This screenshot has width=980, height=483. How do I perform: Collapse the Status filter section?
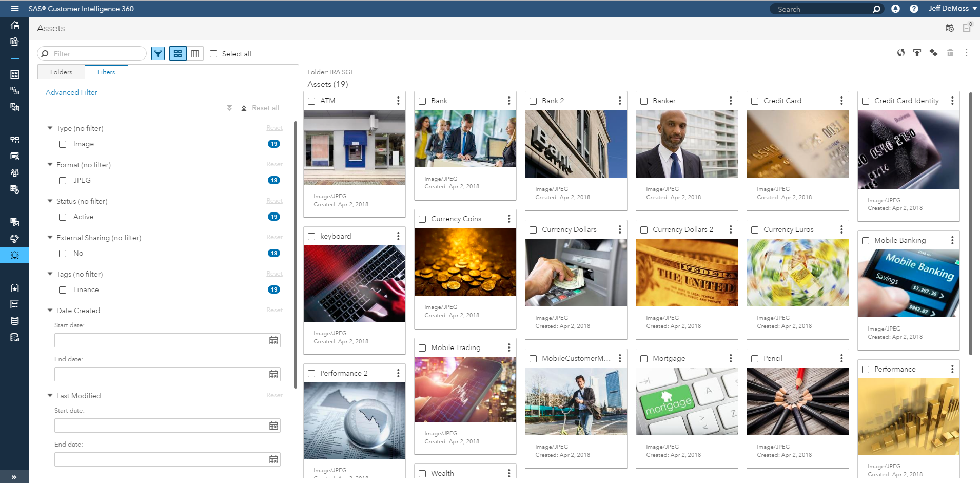pos(50,201)
